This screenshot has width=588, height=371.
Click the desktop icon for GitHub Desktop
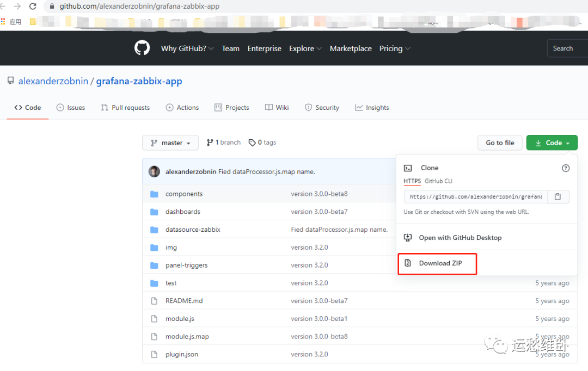click(x=408, y=238)
